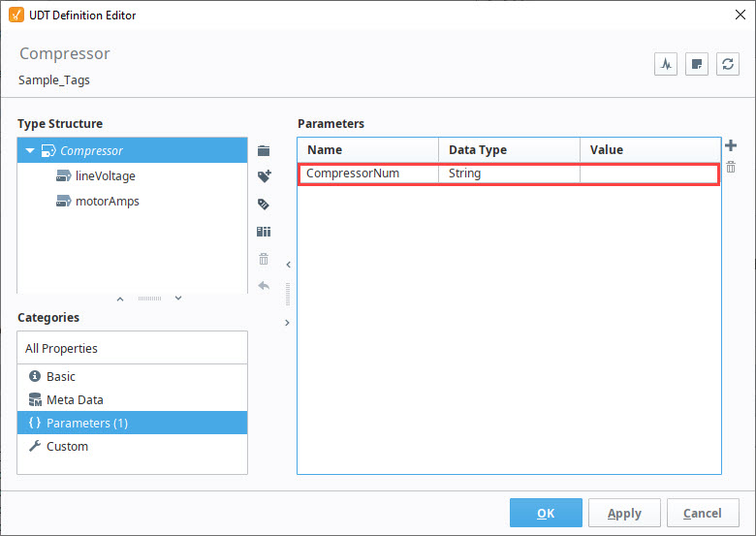Image resolution: width=756 pixels, height=536 pixels.
Task: Click the data type instance icon
Action: (264, 232)
